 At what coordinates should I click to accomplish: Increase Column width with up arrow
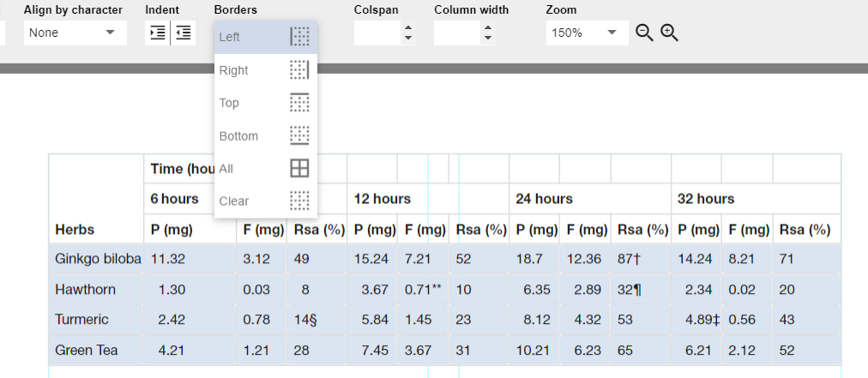click(488, 27)
